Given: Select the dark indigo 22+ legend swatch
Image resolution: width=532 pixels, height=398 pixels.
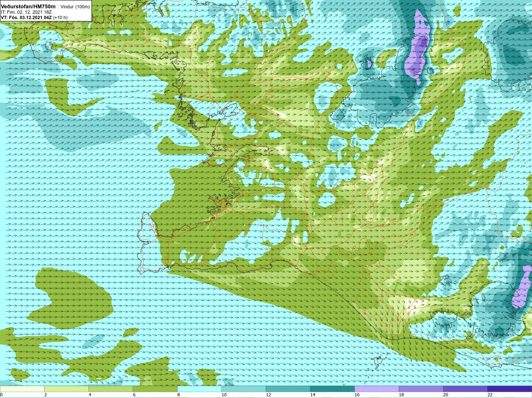Looking at the screenshot, I should [510, 389].
